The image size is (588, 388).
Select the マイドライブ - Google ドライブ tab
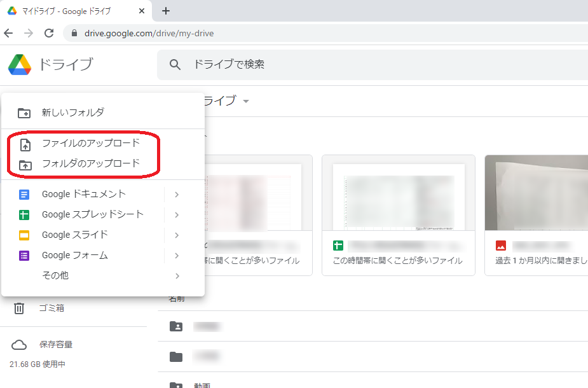pos(75,11)
